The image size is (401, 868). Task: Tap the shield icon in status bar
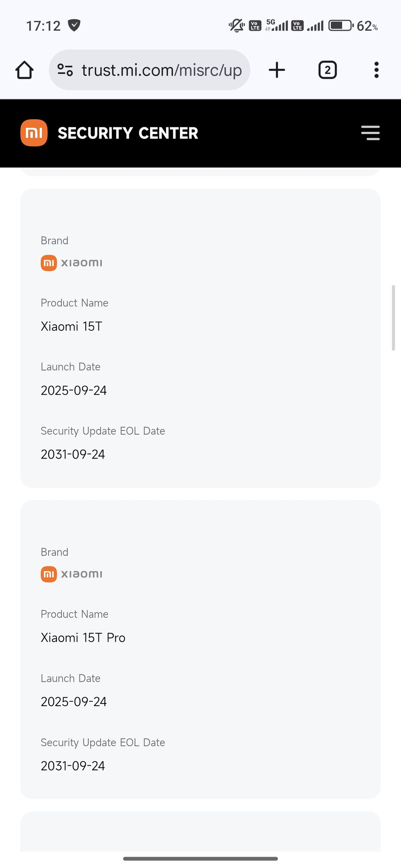pyautogui.click(x=74, y=25)
